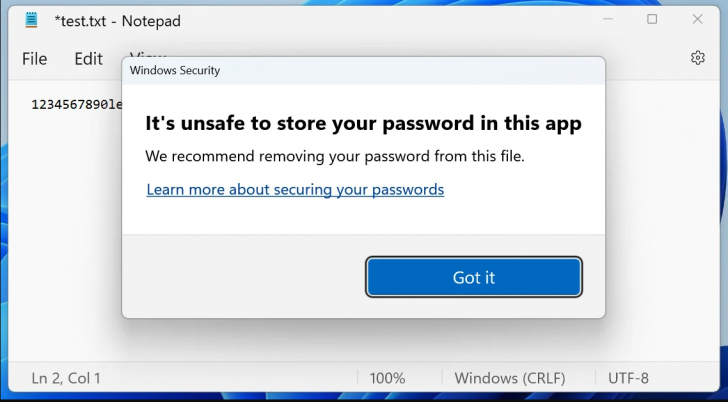Image resolution: width=728 pixels, height=402 pixels.
Task: Minimize the Notepad window
Action: tap(607, 19)
